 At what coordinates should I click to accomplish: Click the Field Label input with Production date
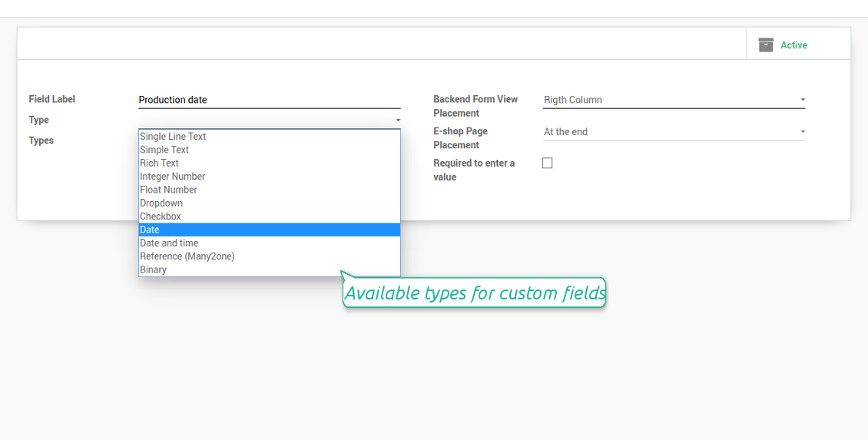269,100
